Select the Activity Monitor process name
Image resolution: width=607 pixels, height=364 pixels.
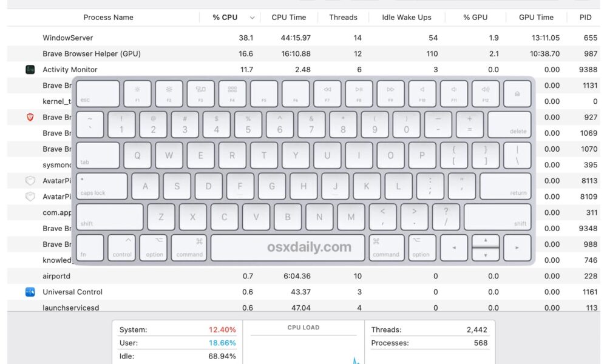tap(70, 70)
